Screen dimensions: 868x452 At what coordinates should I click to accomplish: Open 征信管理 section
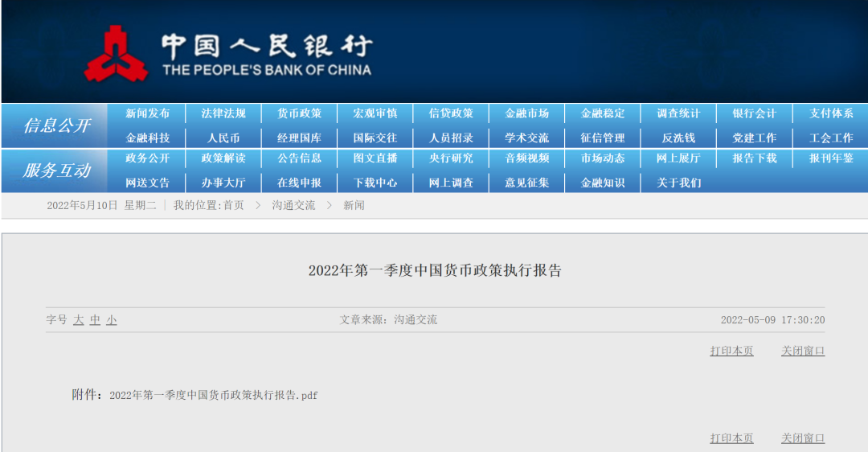[603, 138]
